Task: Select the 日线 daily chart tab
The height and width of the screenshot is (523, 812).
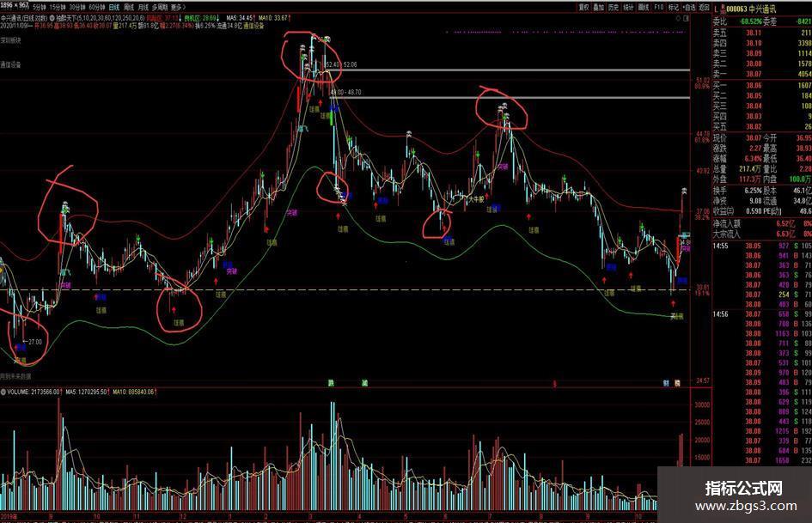Action: coord(114,7)
